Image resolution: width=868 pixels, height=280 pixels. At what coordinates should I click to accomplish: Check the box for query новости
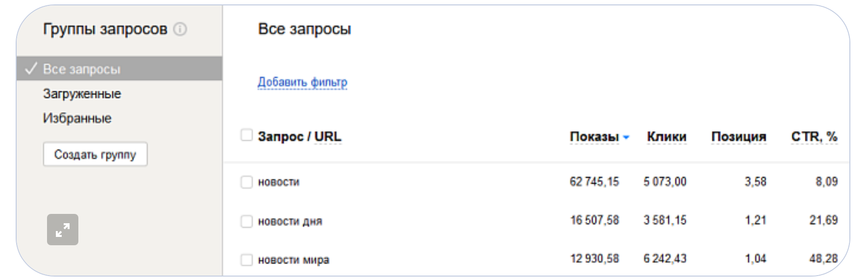click(x=246, y=182)
